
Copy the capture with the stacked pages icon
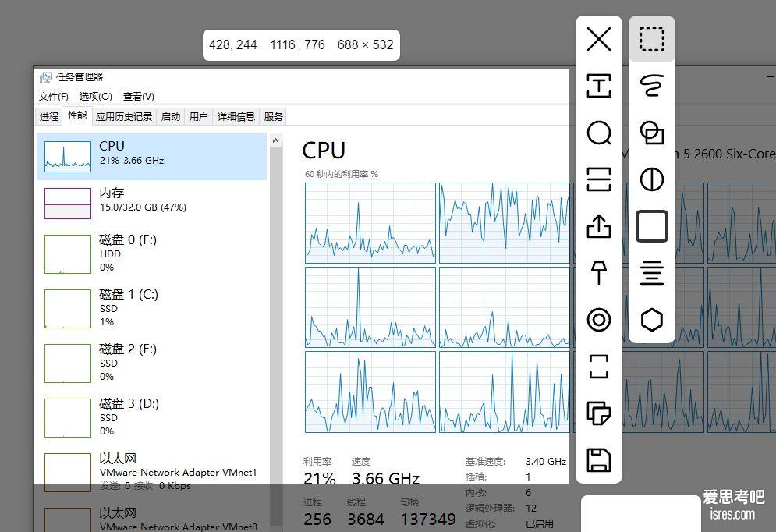[599, 413]
